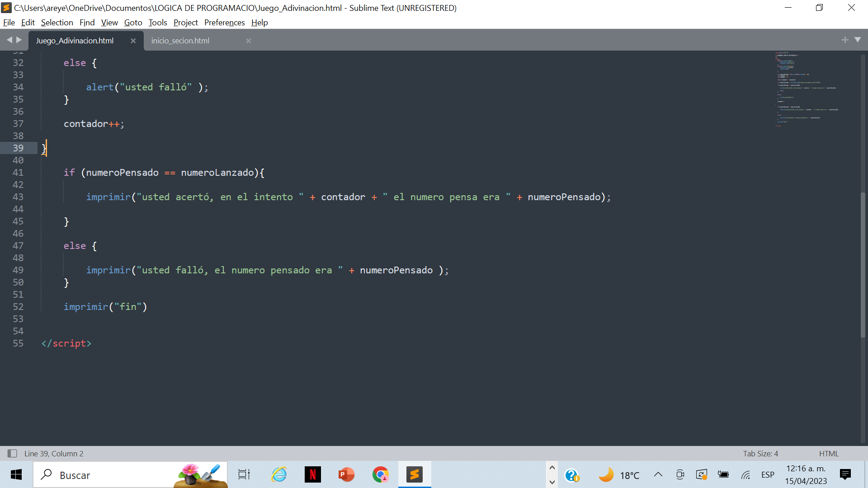Open Internet Explorer from taskbar
This screenshot has width=868, height=488.
[278, 475]
